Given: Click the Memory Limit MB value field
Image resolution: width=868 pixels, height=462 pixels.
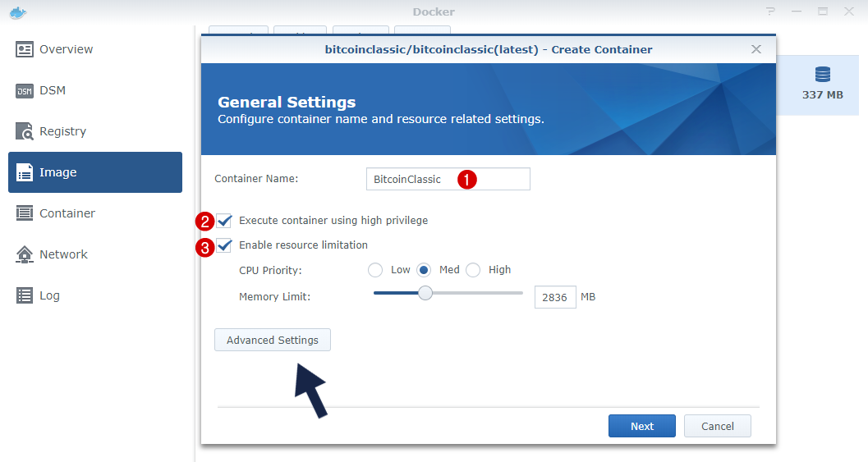Looking at the screenshot, I should click(x=555, y=297).
